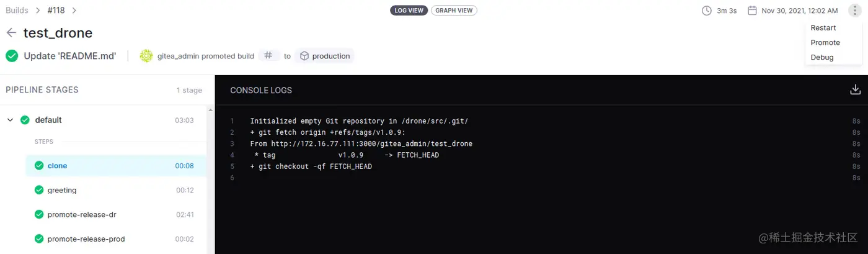Collapse the default stage chevron
Screen dimensions: 868x254
10,120
